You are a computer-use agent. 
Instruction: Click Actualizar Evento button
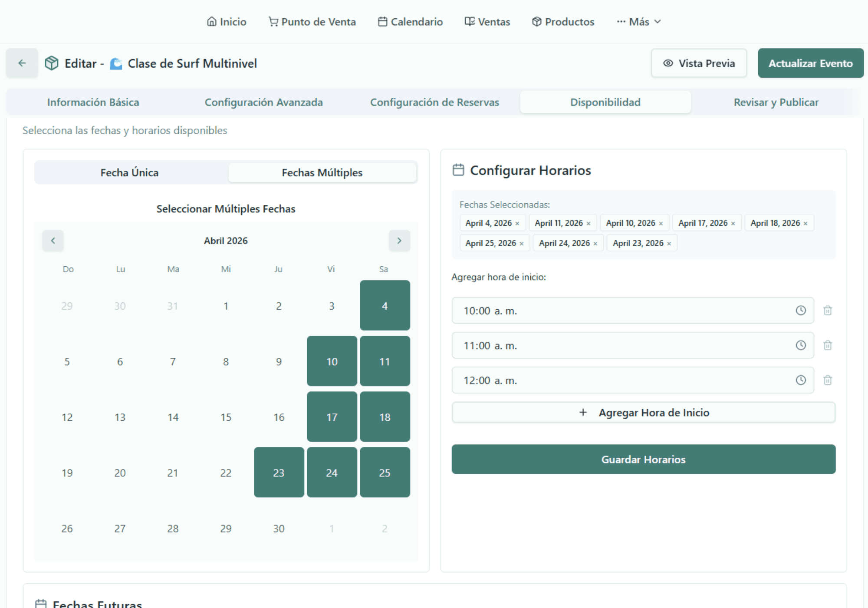tap(810, 63)
